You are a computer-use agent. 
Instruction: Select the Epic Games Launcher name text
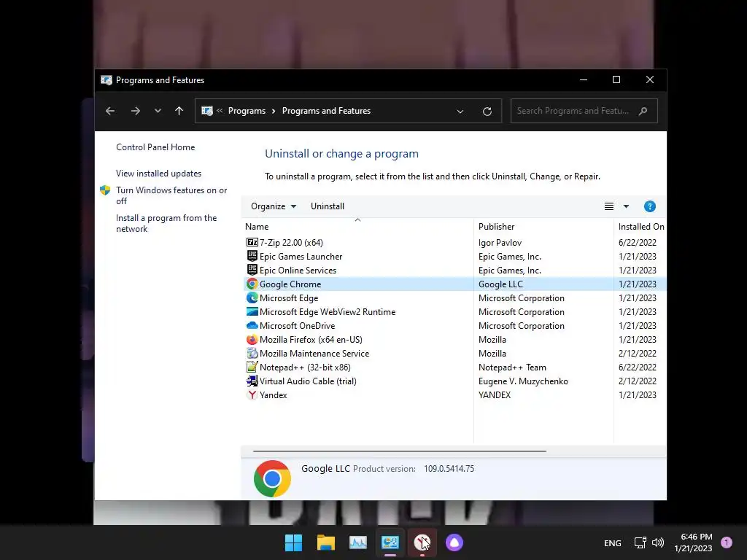pos(301,256)
